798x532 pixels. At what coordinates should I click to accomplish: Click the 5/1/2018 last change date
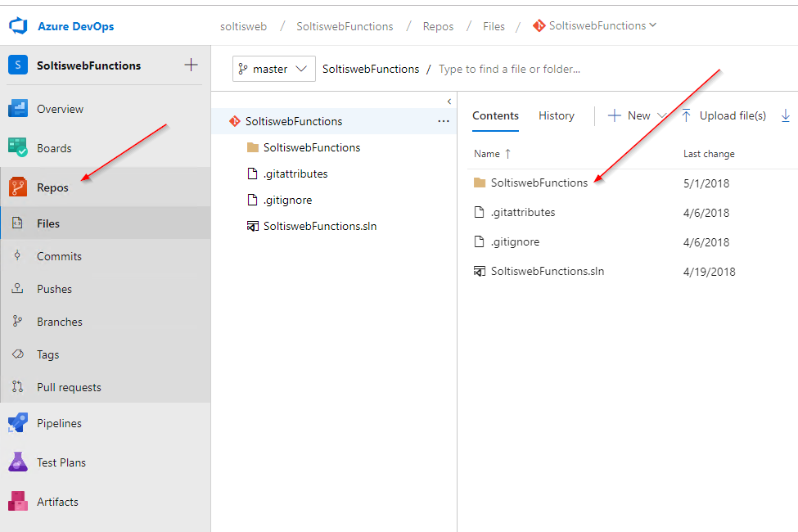[706, 183]
